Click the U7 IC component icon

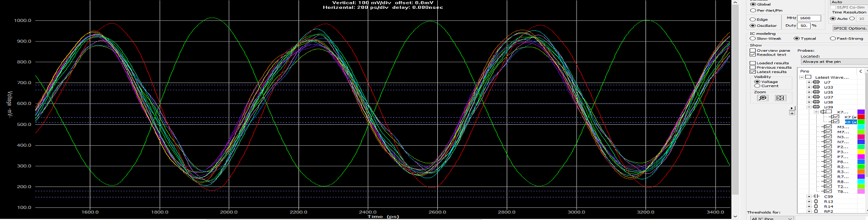coord(816,82)
